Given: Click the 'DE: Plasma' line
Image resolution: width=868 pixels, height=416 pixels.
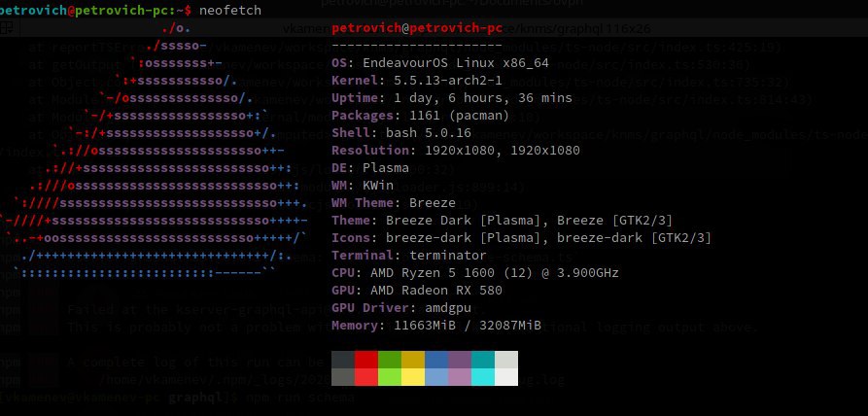Looking at the screenshot, I should pyautogui.click(x=370, y=167).
